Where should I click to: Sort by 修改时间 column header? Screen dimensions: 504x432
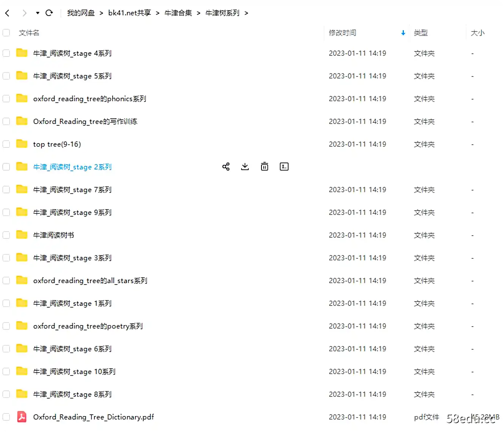click(342, 33)
